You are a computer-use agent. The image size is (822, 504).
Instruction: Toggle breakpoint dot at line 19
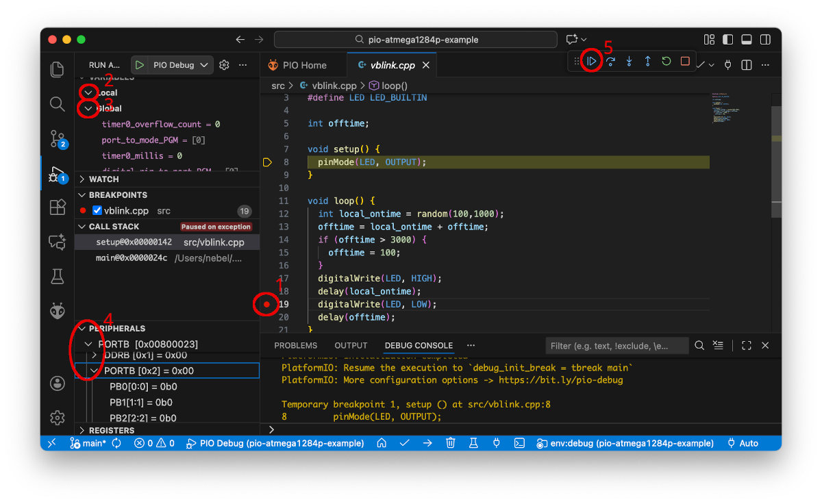tap(266, 304)
